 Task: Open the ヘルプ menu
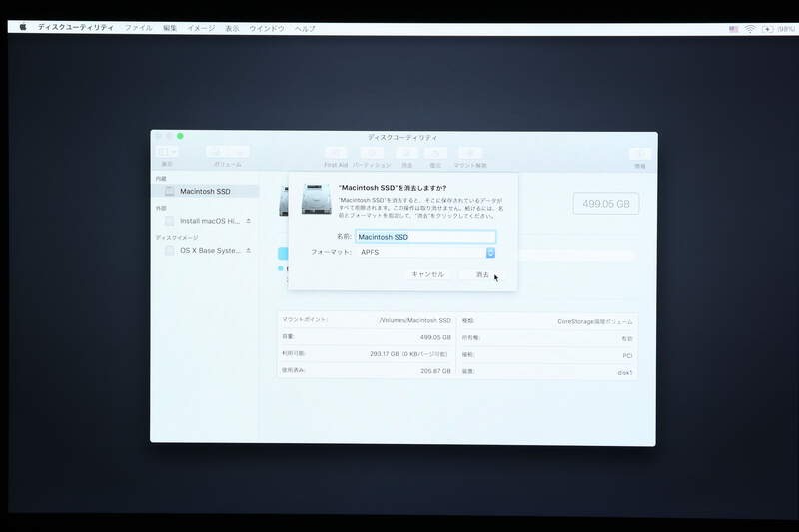coord(305,29)
